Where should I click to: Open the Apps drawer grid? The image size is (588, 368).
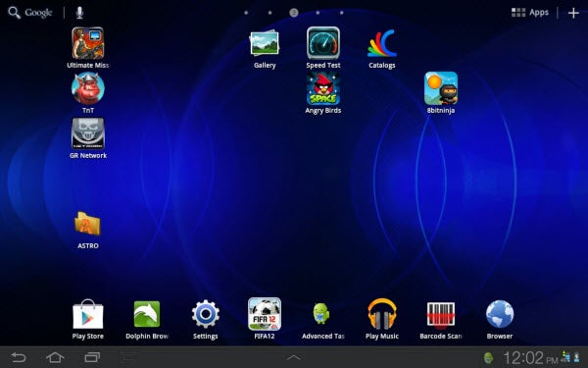click(530, 13)
